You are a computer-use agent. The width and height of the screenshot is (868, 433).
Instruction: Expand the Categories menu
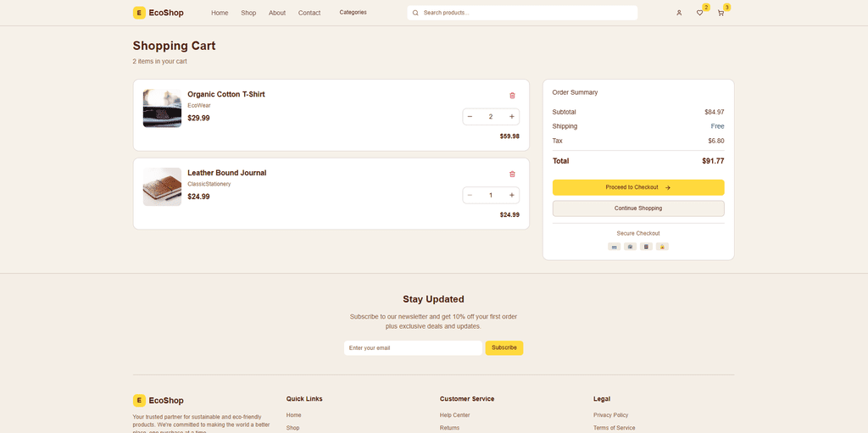353,12
